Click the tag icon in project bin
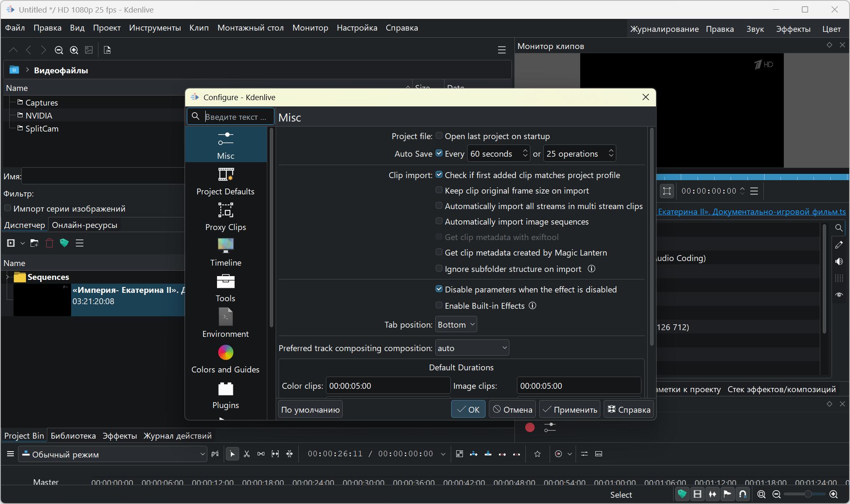 pyautogui.click(x=64, y=243)
